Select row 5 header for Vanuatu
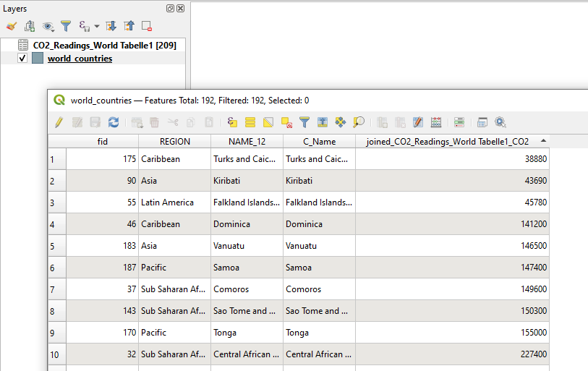The width and height of the screenshot is (588, 371). (57, 246)
